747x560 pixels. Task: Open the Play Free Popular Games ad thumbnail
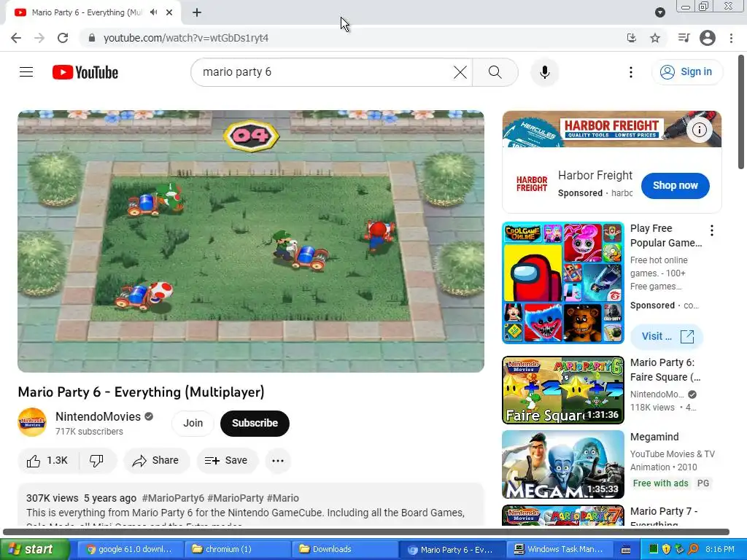[x=563, y=283]
